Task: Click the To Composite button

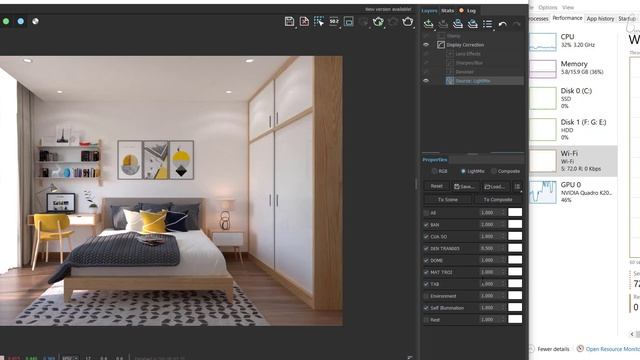Action: 498,200
